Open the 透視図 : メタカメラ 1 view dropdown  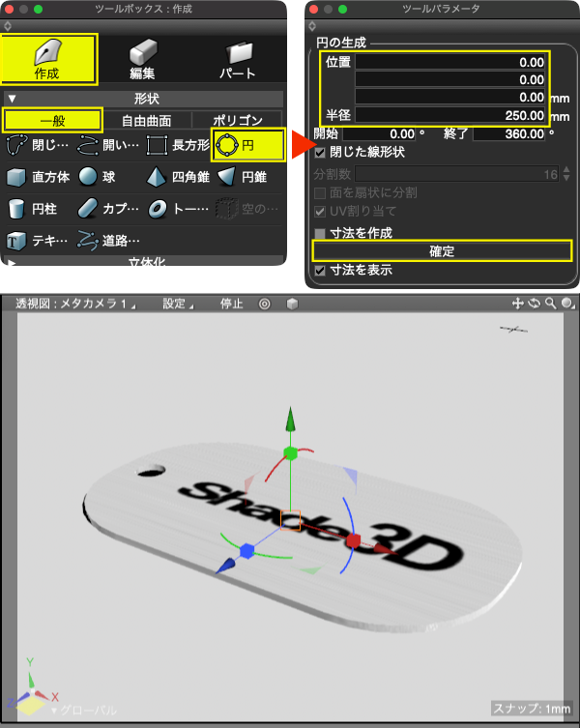tap(75, 304)
